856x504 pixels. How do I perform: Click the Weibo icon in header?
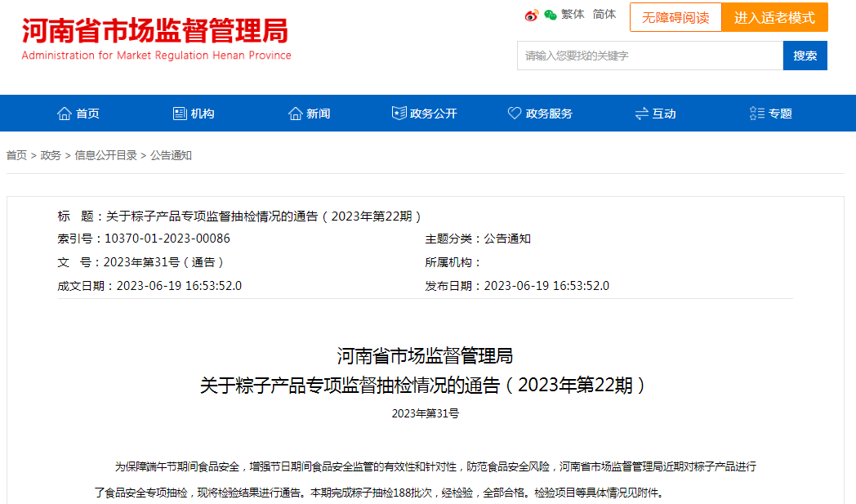point(532,15)
